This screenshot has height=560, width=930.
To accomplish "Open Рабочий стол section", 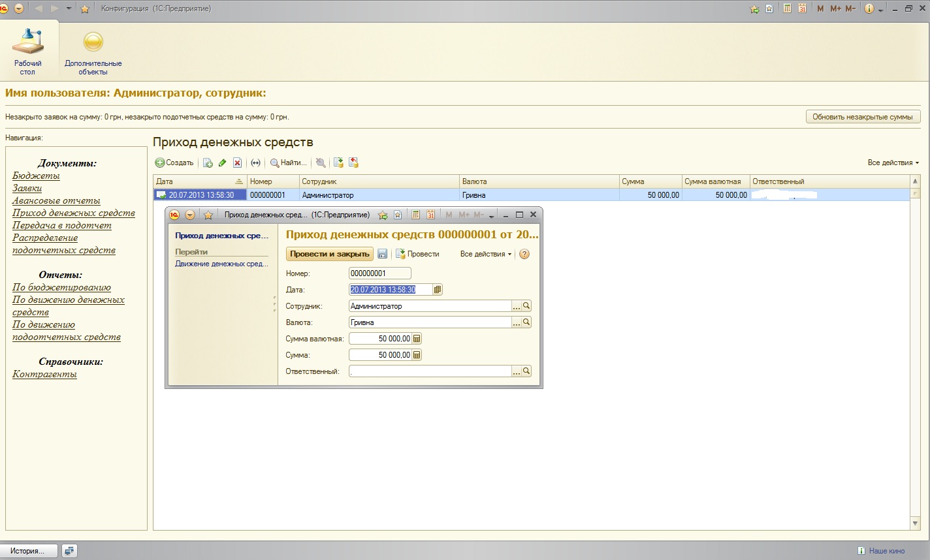I will pyautogui.click(x=28, y=52).
